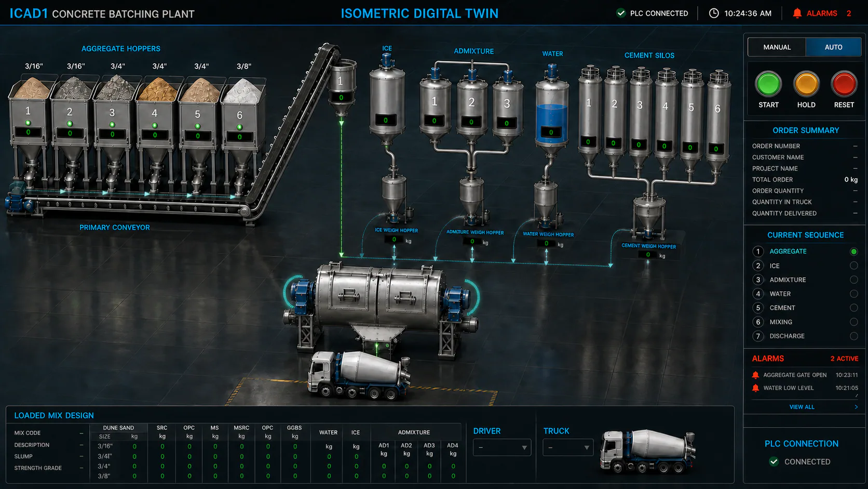Click admixture tank 2
The width and height of the screenshot is (868, 489).
point(471,107)
